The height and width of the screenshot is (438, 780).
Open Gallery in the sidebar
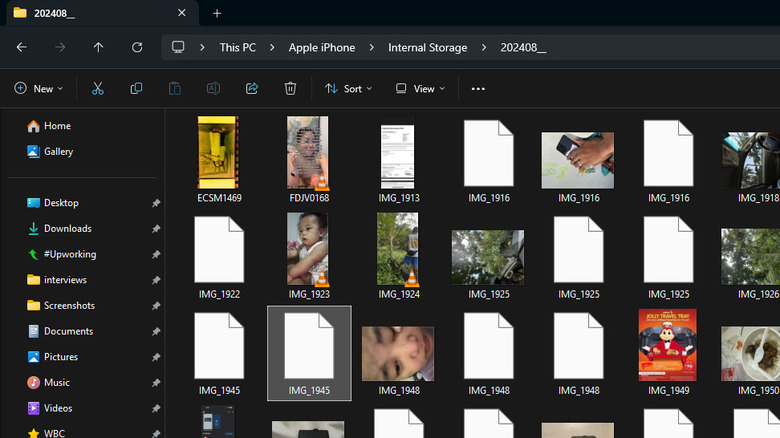[58, 152]
